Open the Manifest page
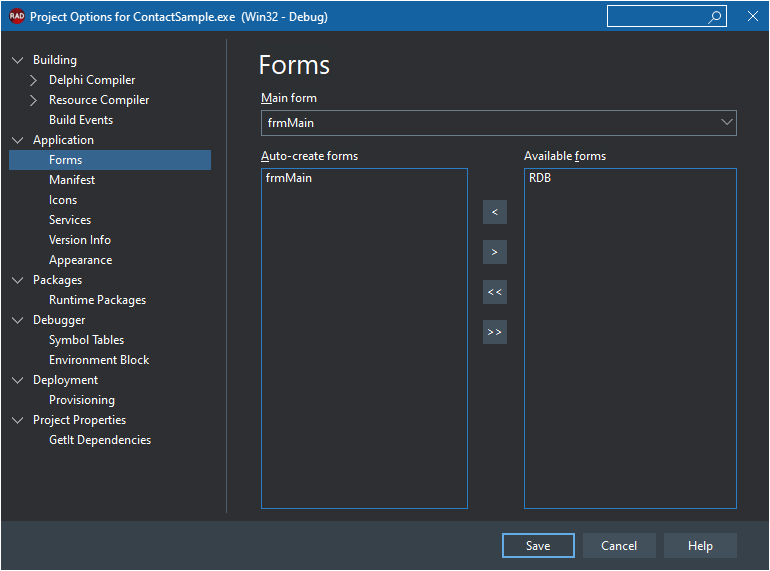The image size is (770, 571). click(x=72, y=180)
